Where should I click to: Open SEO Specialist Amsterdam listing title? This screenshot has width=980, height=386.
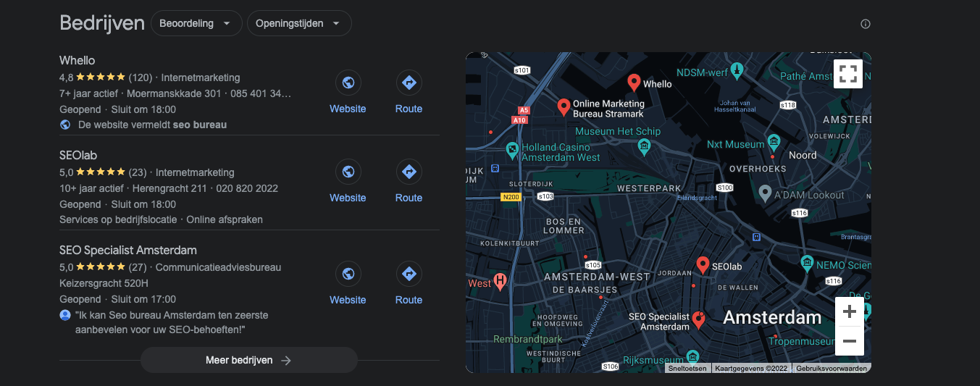pos(128,250)
